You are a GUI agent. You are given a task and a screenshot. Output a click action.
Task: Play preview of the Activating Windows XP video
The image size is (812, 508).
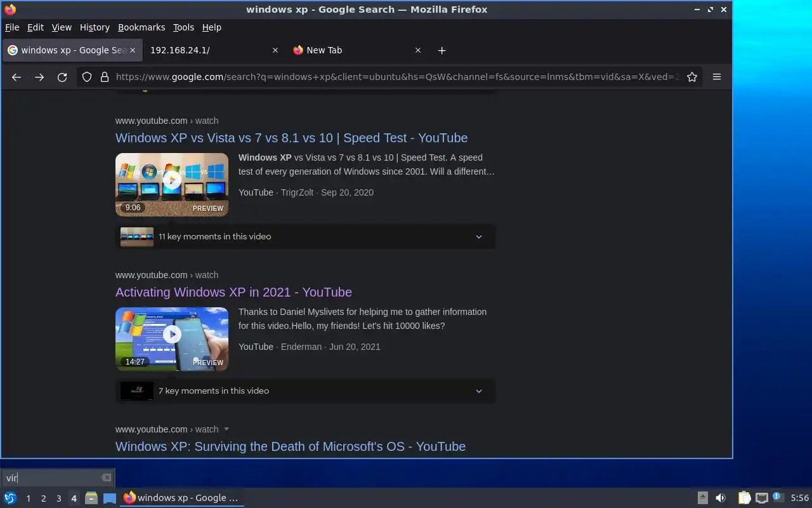[x=172, y=334]
